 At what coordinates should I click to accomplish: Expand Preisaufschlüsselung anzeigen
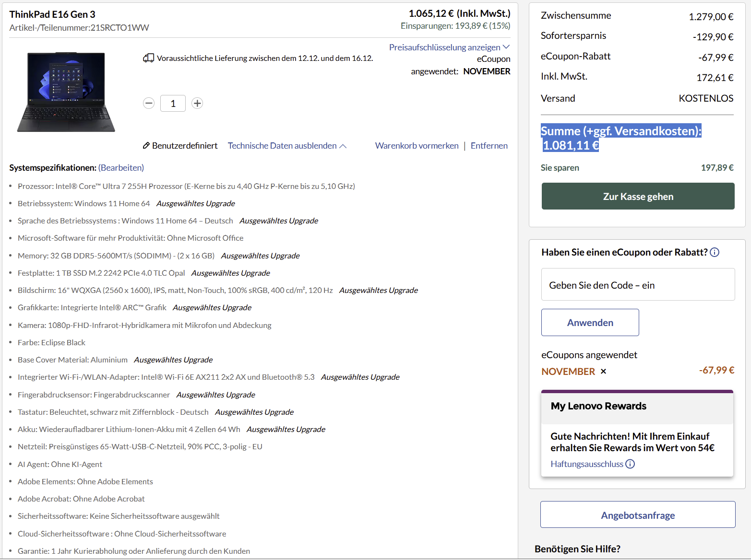pos(449,47)
